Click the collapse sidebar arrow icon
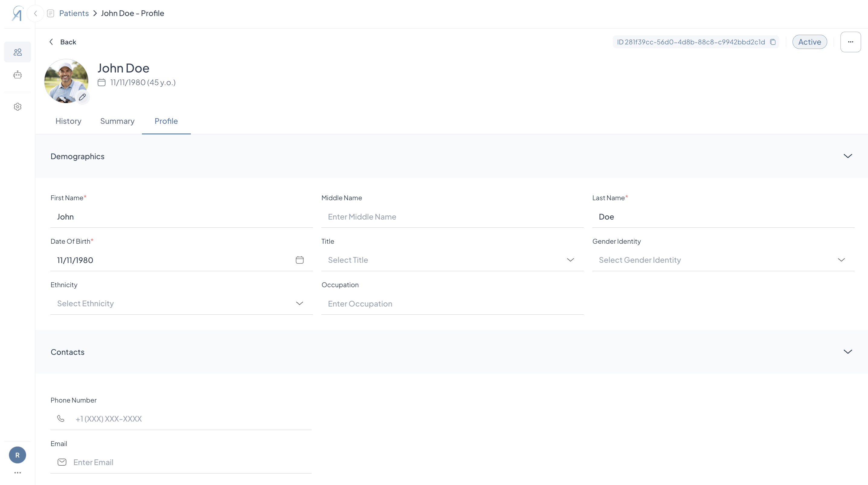868x485 pixels. 35,14
